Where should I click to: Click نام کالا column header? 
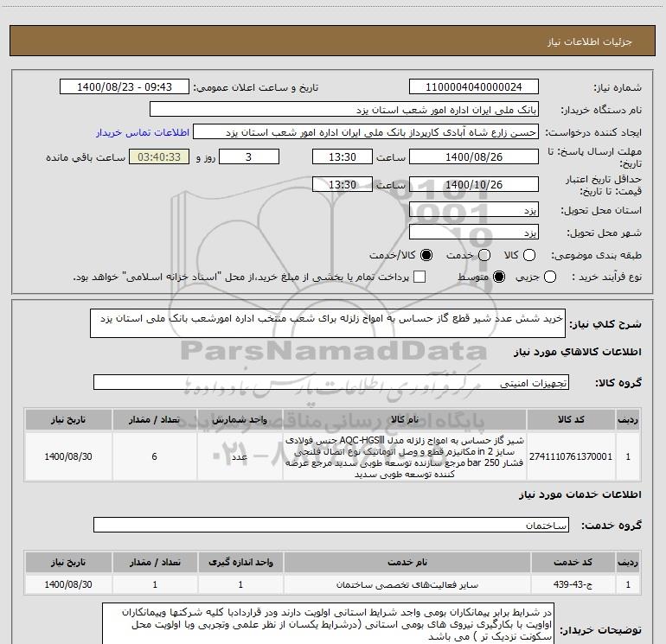tap(405, 419)
